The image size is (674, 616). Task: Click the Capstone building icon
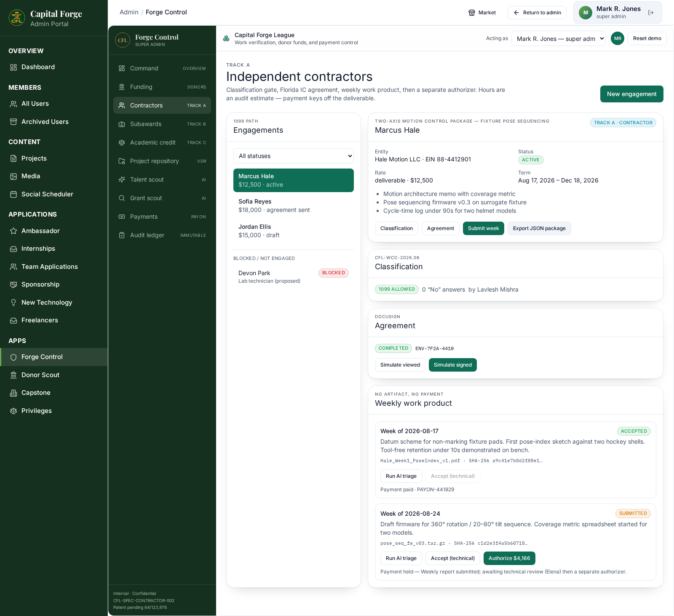[x=13, y=393]
